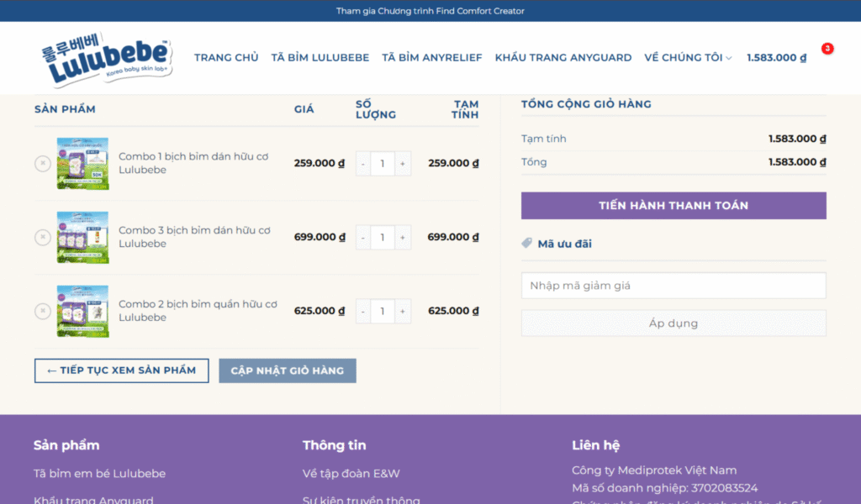Increase quantity of Combo 3 bịch bỉm dán
Screen dimensions: 861x504
tap(403, 238)
